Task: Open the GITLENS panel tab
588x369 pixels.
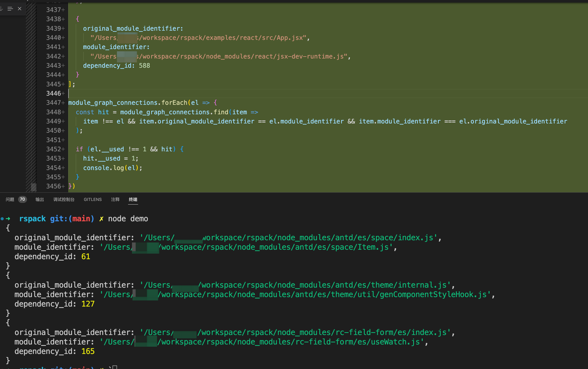Action: click(x=92, y=199)
